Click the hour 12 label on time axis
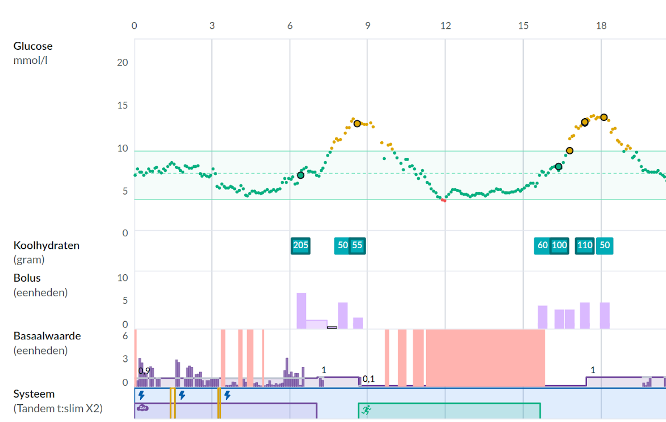The image size is (666, 422). click(445, 23)
